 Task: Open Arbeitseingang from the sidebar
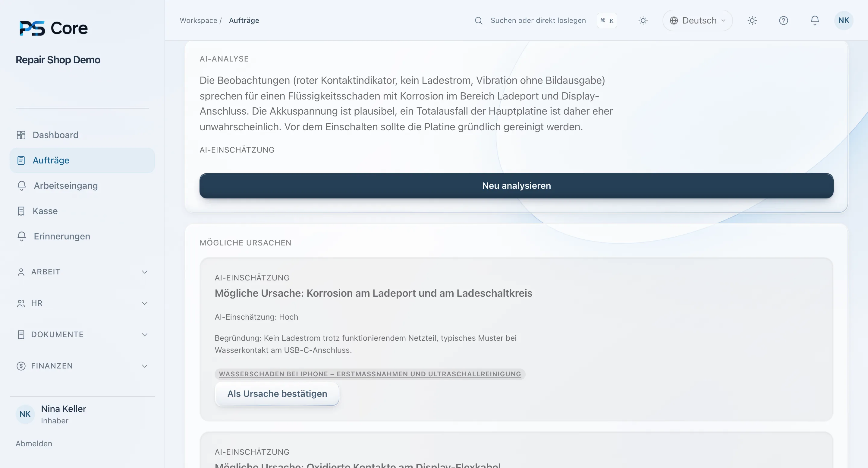click(82, 186)
